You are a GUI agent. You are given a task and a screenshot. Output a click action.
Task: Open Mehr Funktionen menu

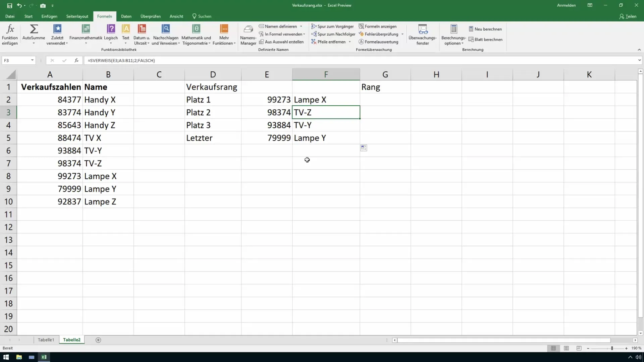[224, 34]
